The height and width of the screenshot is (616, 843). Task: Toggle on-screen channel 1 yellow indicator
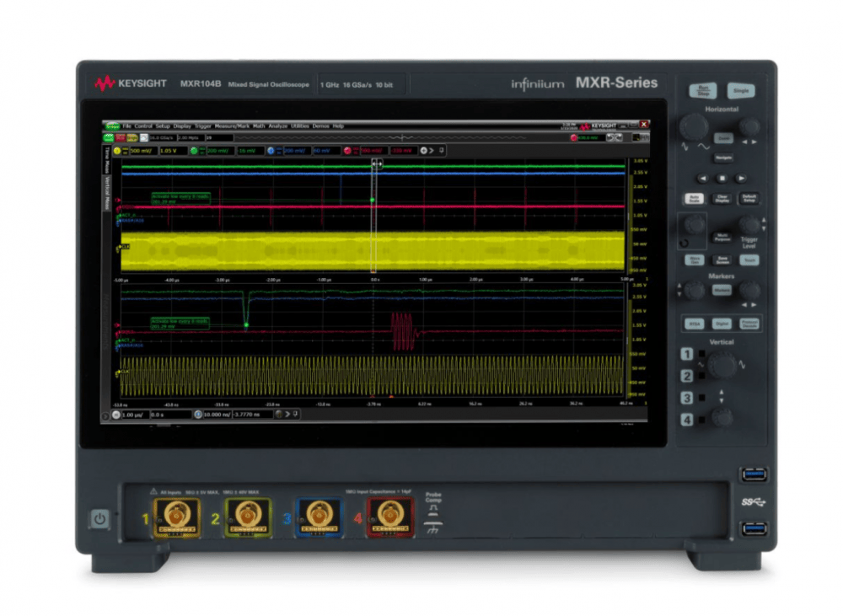(x=117, y=151)
